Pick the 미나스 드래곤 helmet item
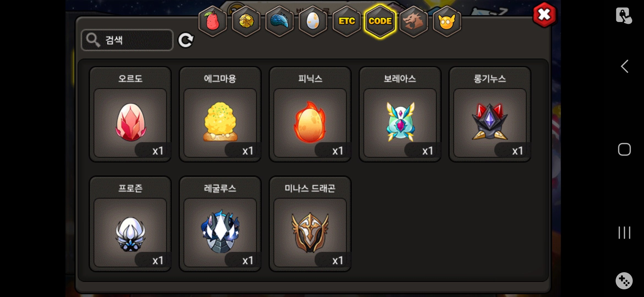Image resolution: width=644 pixels, height=297 pixels. click(310, 224)
